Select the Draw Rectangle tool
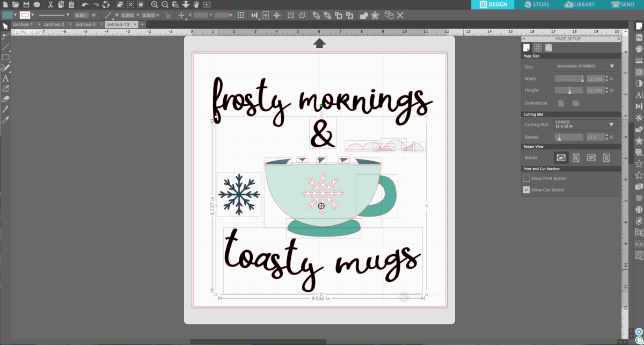The height and width of the screenshot is (345, 644). pos(5,57)
